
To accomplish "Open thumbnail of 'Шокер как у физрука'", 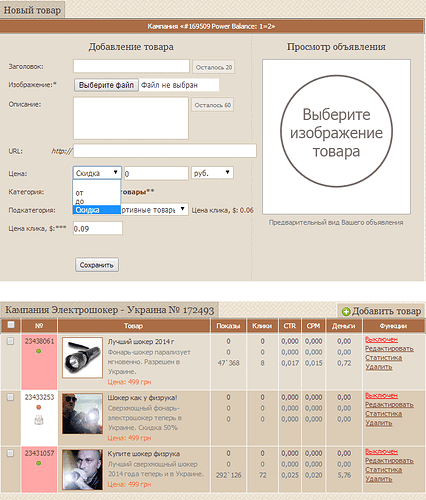I will coord(82,414).
